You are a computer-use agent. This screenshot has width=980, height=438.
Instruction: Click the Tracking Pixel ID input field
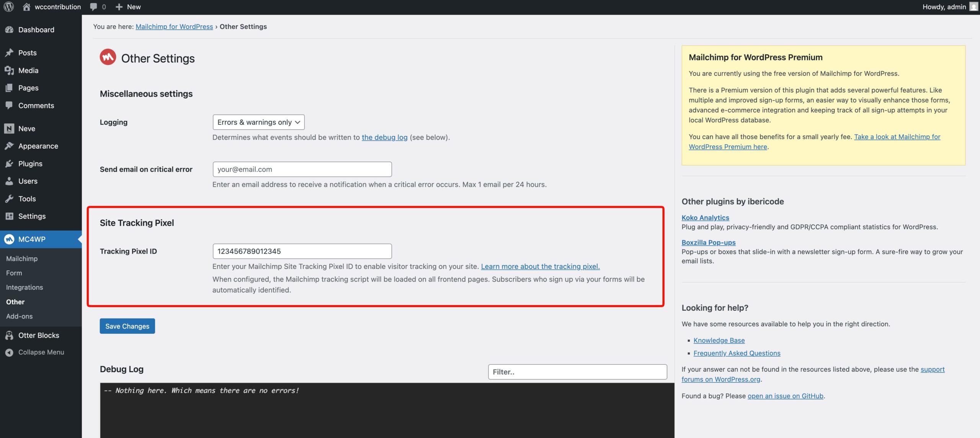click(x=302, y=251)
